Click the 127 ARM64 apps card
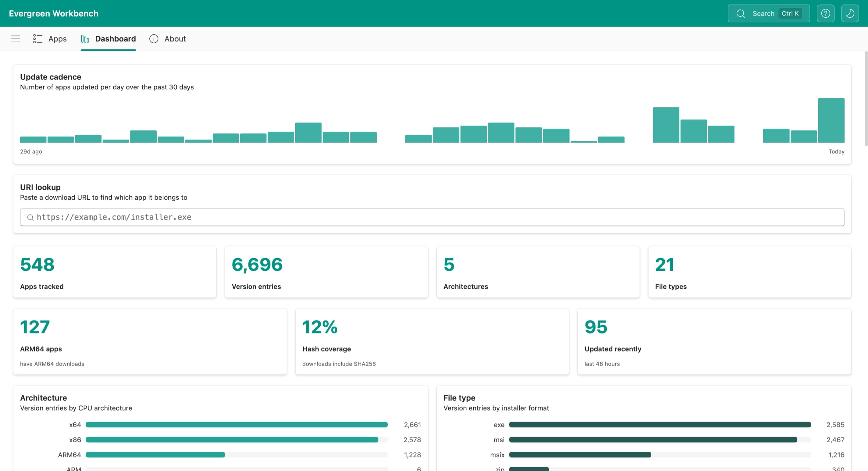This screenshot has width=868, height=471. pos(150,341)
